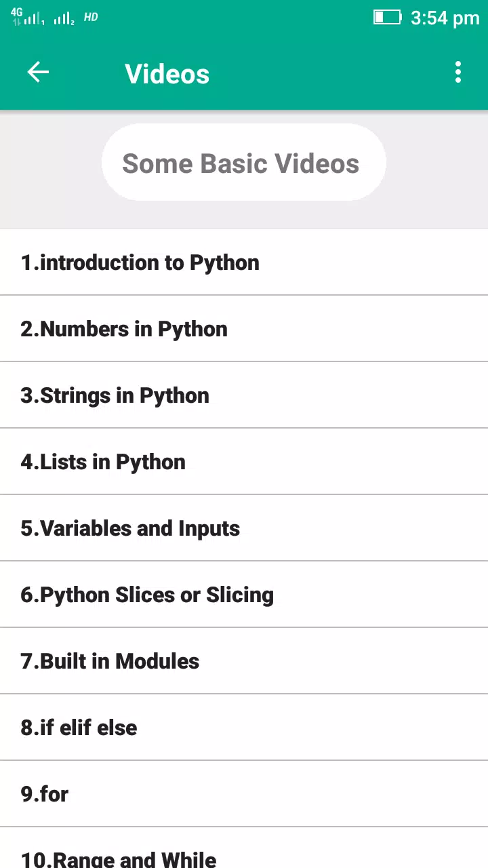The height and width of the screenshot is (868, 488).
Task: Tap the back arrow icon
Action: coord(38,73)
